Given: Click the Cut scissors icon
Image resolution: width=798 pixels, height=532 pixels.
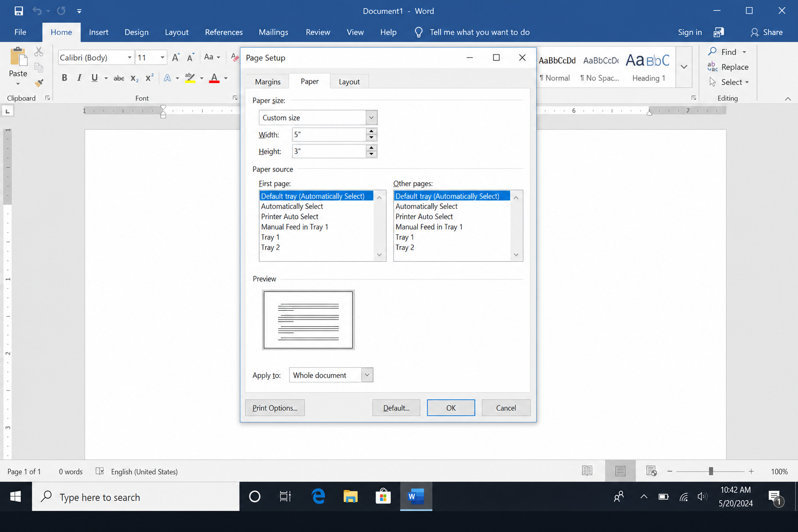Looking at the screenshot, I should (39, 51).
